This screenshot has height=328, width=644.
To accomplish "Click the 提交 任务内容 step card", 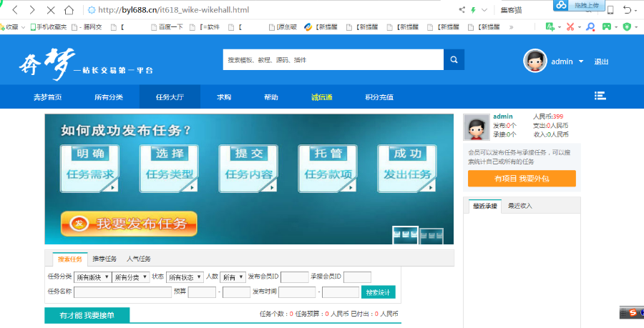I will [x=248, y=169].
